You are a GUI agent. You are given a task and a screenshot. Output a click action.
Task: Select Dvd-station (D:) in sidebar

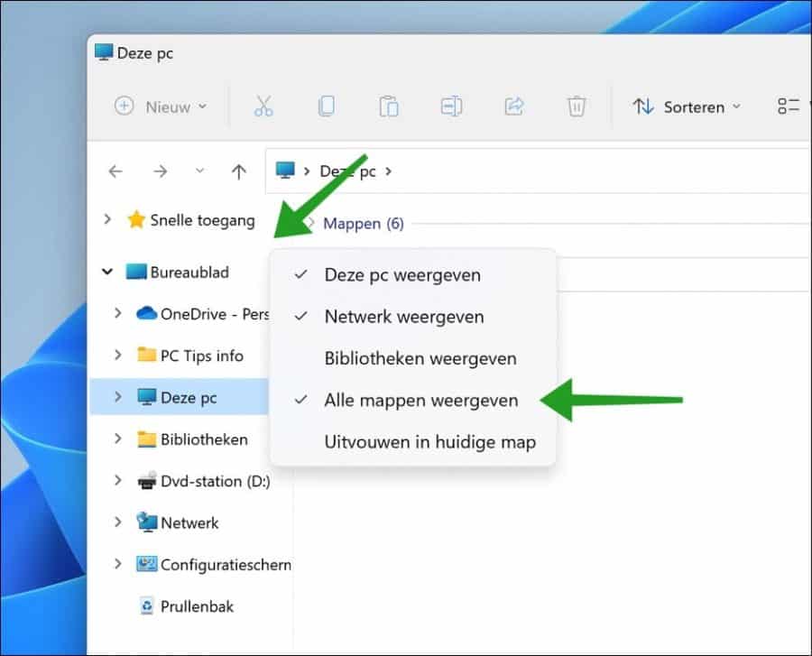coord(215,481)
